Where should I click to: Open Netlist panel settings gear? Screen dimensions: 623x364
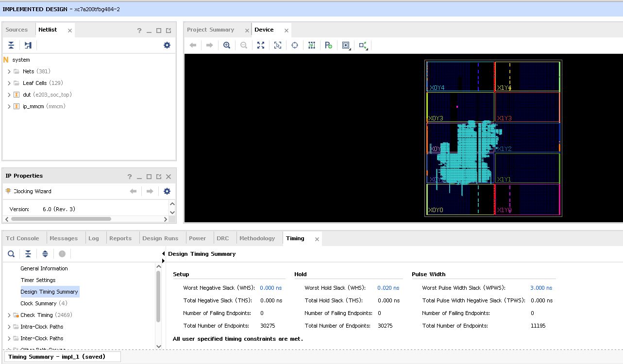[167, 45]
